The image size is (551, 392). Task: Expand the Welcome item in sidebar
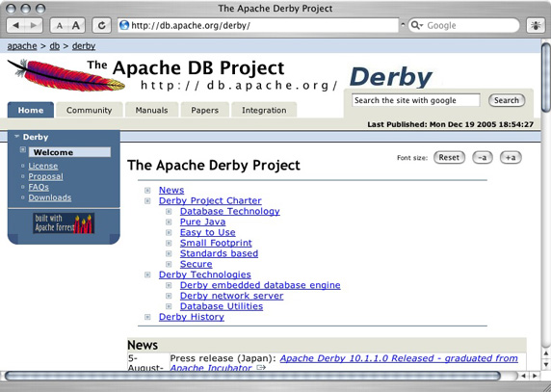pyautogui.click(x=23, y=150)
